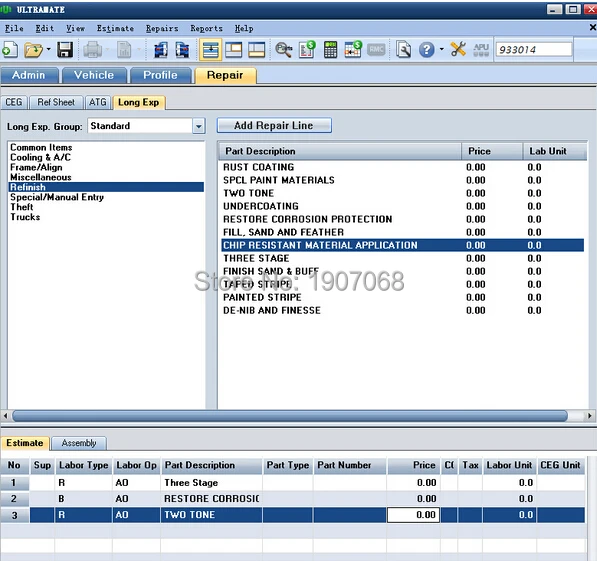Image resolution: width=597 pixels, height=561 pixels.
Task: Click the grayed report document icon
Action: (124, 50)
